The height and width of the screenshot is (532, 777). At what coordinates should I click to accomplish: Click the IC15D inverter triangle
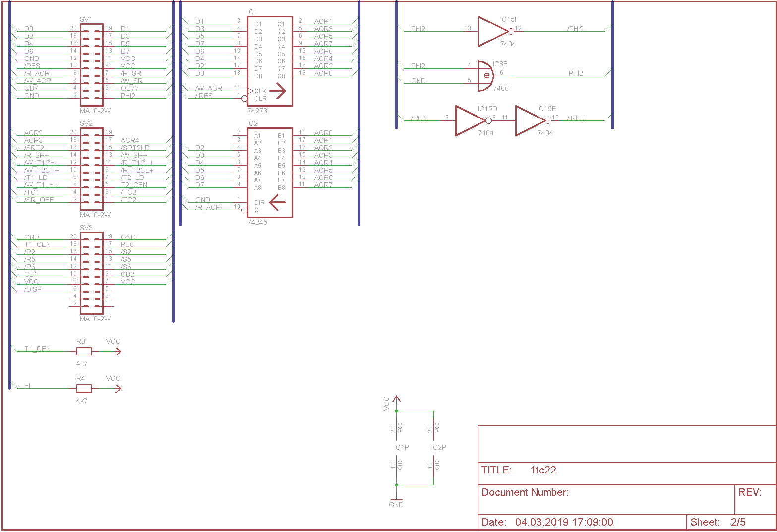[x=470, y=120]
